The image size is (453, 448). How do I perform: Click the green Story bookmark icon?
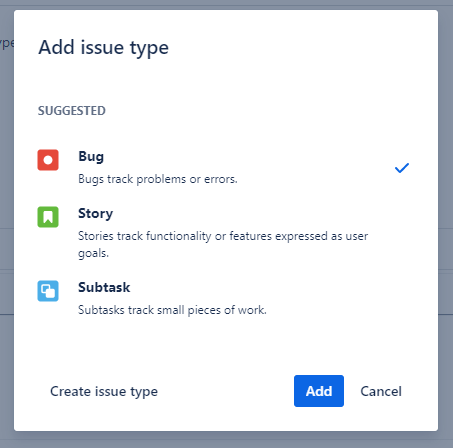pyautogui.click(x=48, y=217)
